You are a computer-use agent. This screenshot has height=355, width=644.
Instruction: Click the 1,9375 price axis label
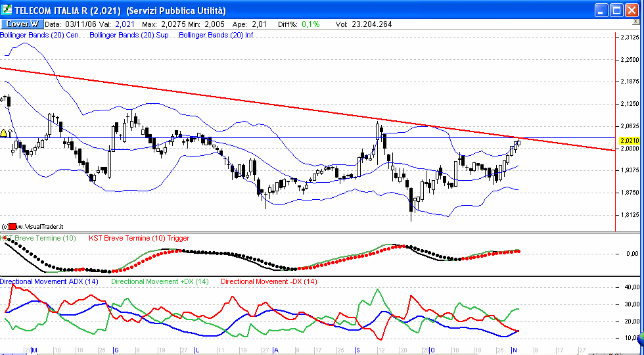point(630,170)
